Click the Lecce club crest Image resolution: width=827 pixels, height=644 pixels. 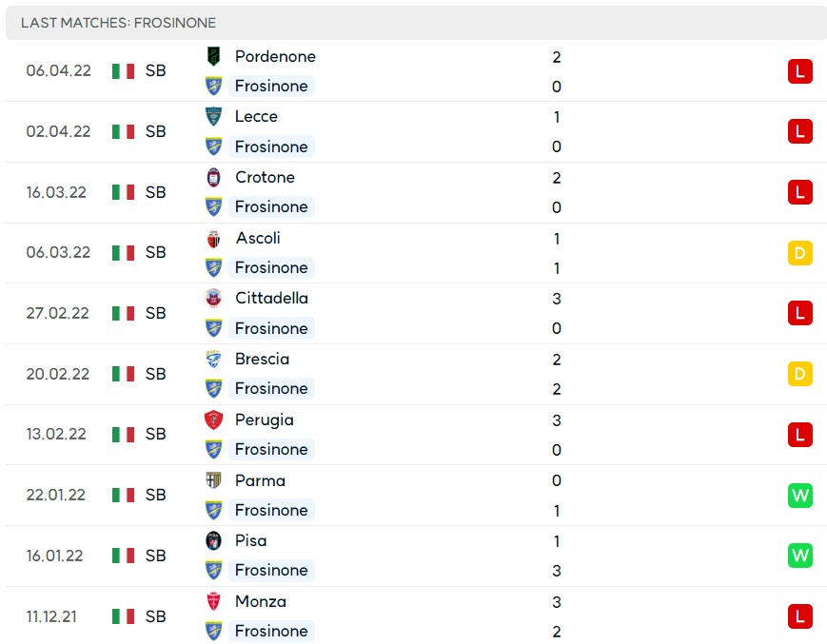tap(213, 116)
